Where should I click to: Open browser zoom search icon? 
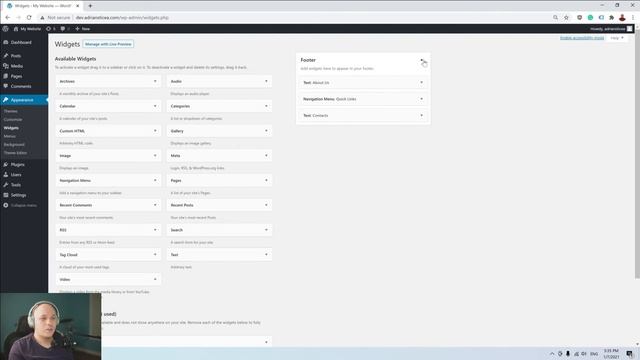[556, 18]
